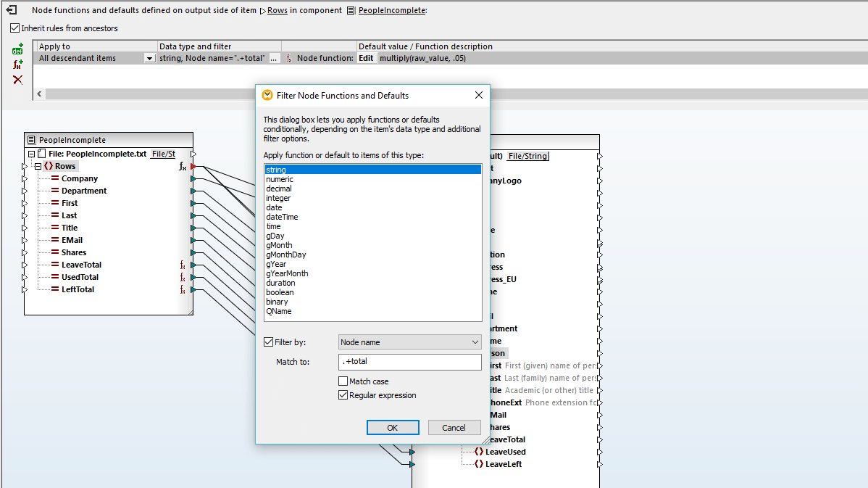The width and height of the screenshot is (868, 488).
Task: Click the add default rule icon
Action: pyautogui.click(x=17, y=49)
